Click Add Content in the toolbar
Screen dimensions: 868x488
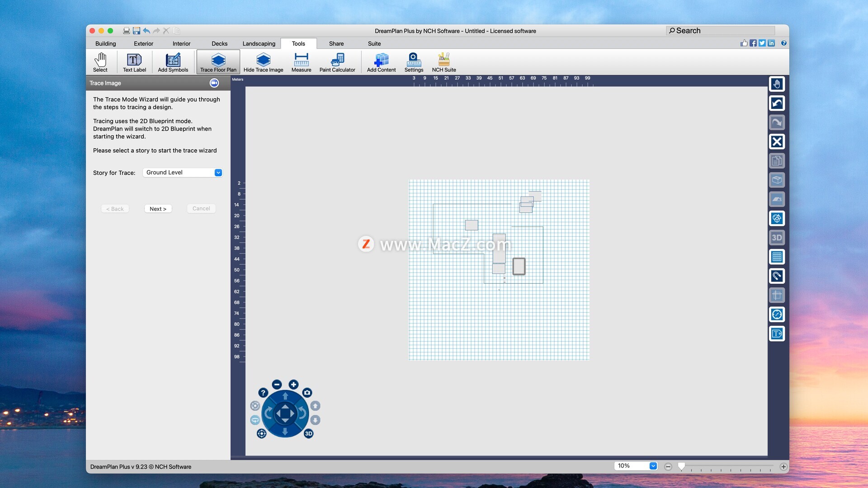pos(381,62)
